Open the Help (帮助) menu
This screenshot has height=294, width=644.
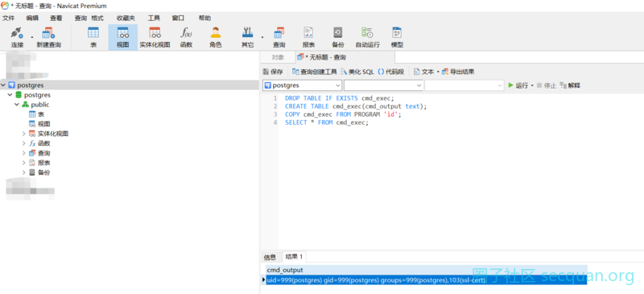click(204, 18)
